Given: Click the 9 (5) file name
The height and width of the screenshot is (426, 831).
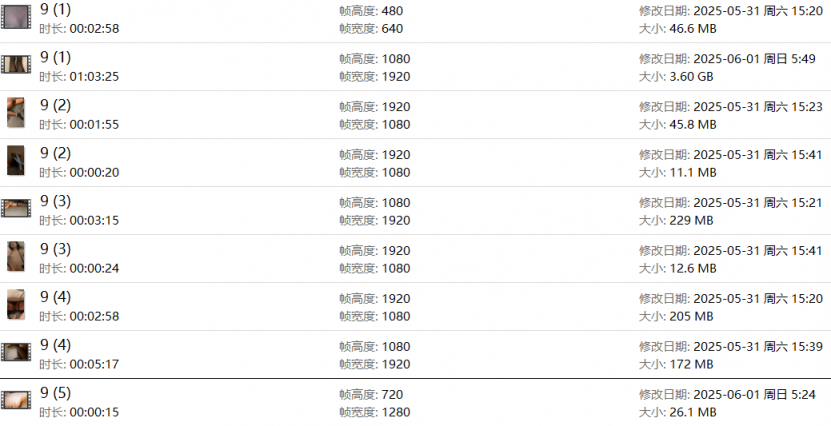Looking at the screenshot, I should click(x=56, y=393).
